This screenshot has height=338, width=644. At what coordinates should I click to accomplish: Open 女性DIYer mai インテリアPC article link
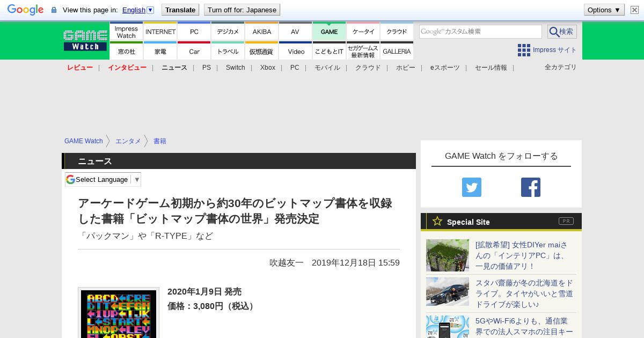point(522,255)
